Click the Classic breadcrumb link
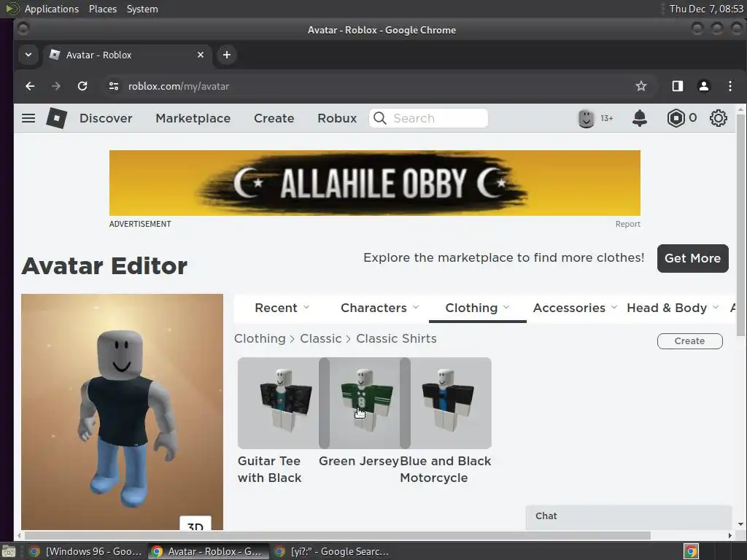747x560 pixels. [x=321, y=338]
